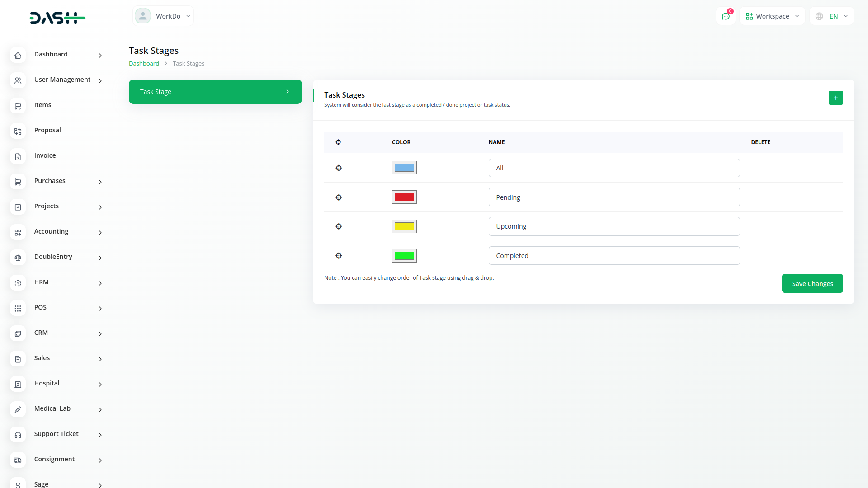Viewport: 868px width, 488px height.
Task: Click the Support Ticket headset icon
Action: (x=18, y=435)
